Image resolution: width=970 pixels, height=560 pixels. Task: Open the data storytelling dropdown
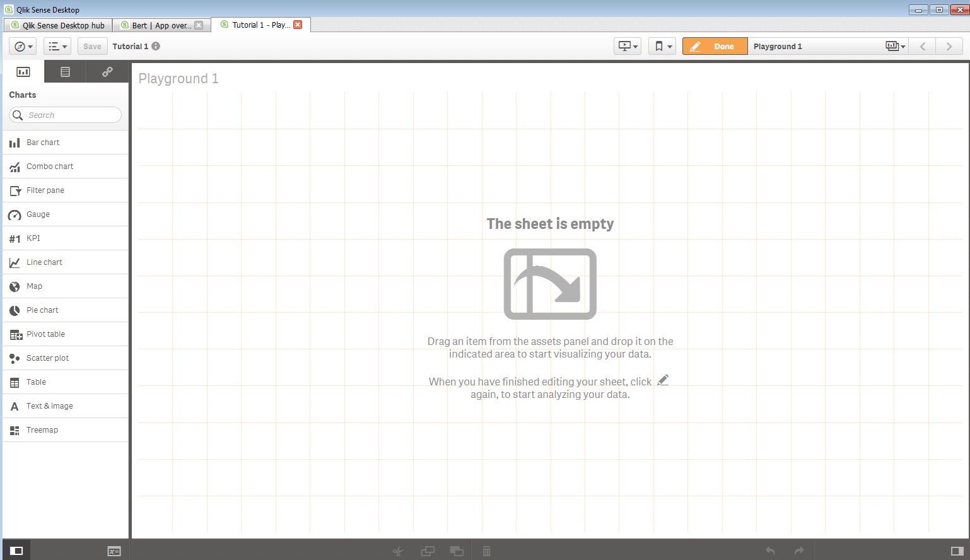point(628,46)
